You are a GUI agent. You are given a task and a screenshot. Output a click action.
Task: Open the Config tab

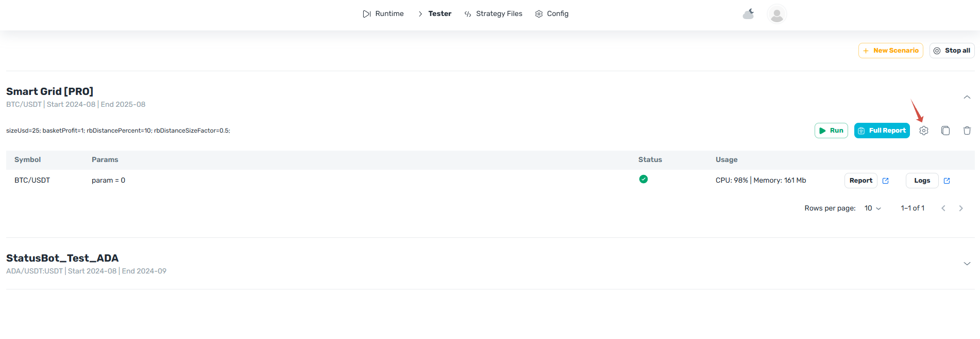552,14
